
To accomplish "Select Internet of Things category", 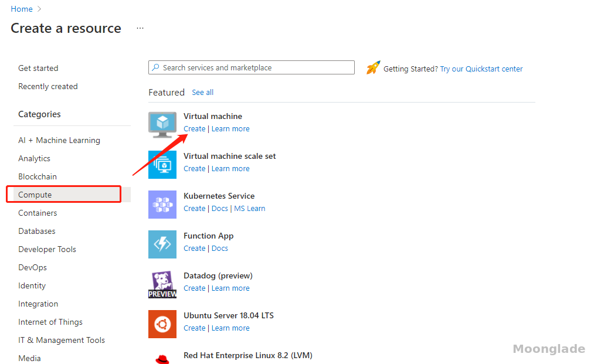I will [x=50, y=322].
